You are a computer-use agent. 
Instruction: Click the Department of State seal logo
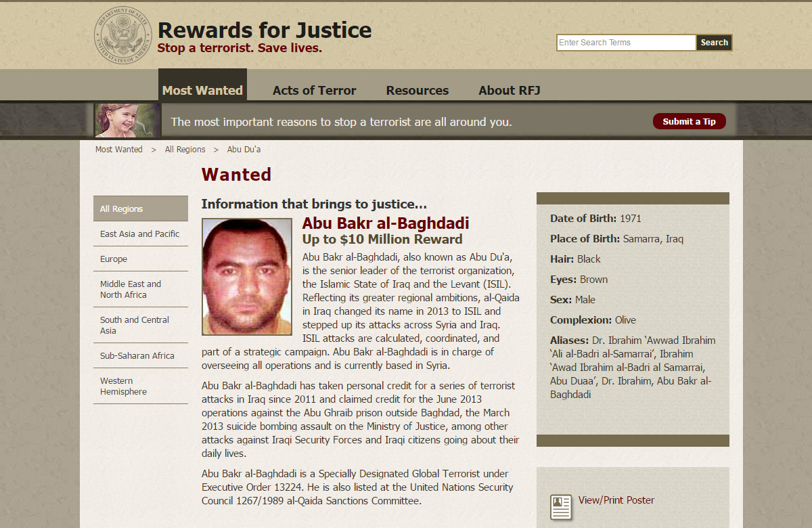tap(123, 36)
